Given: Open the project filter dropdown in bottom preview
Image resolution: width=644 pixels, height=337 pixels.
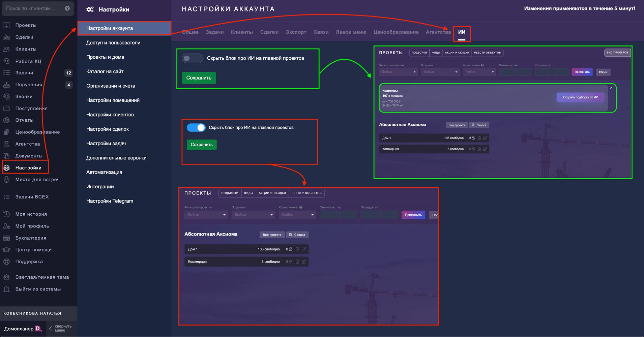Looking at the screenshot, I should click(206, 215).
